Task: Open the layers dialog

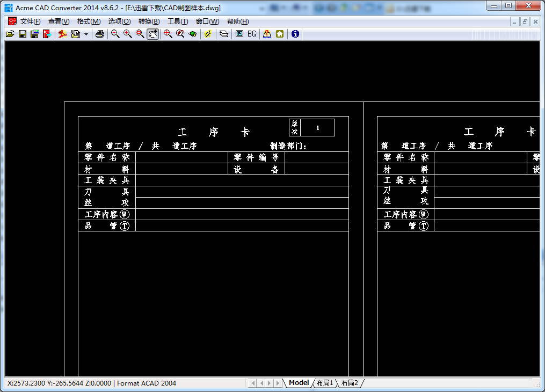Action: [x=223, y=34]
